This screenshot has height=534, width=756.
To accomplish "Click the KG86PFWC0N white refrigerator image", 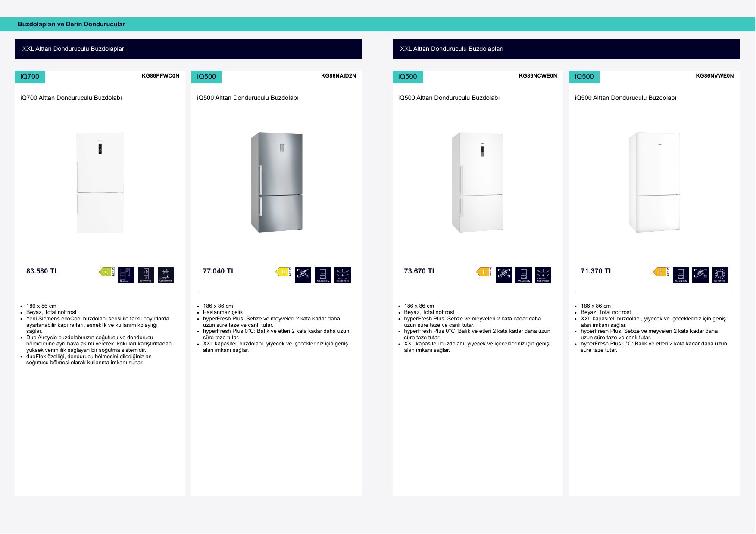I will tap(100, 183).
